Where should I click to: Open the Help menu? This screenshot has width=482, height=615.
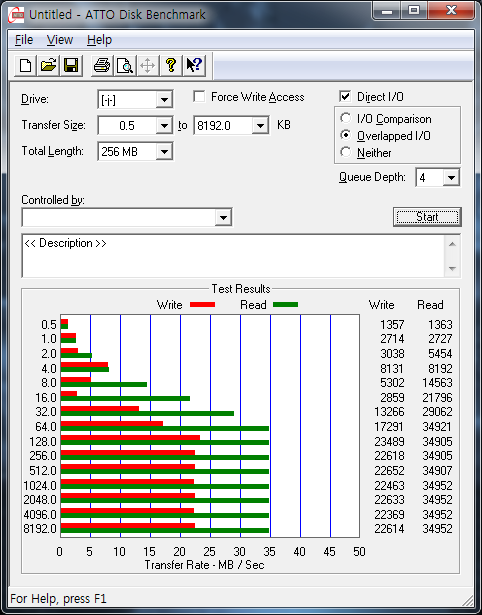coord(99,40)
